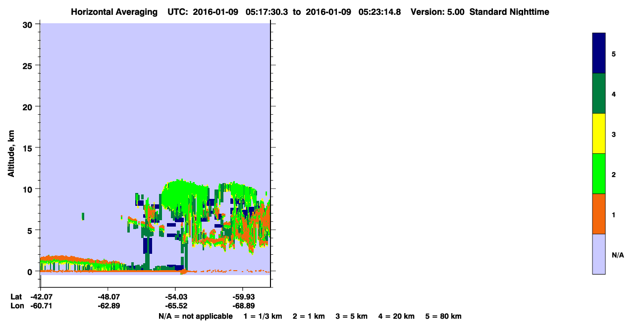Click start time '05:17:30.3' in title
The width and height of the screenshot is (644, 330).
click(x=267, y=12)
